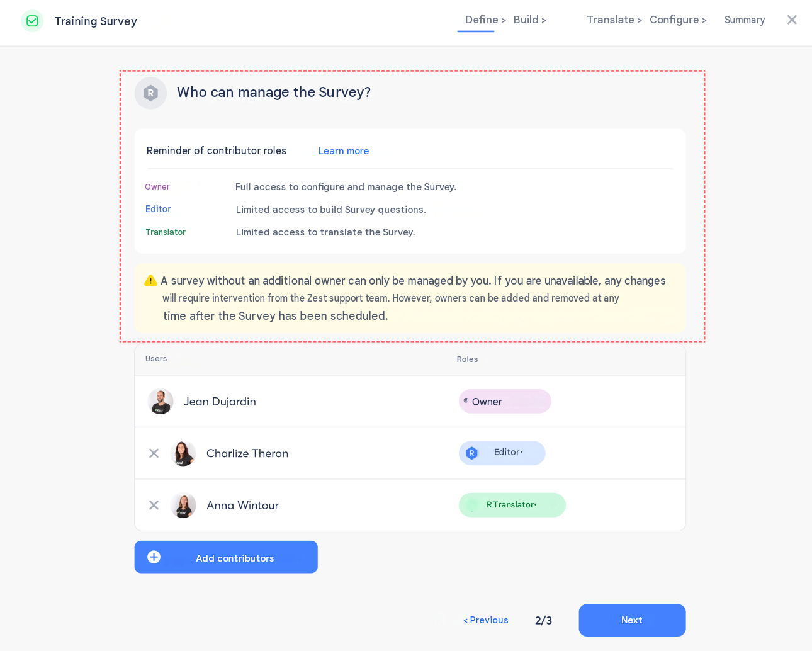
Task: Open the Translator role dropdown
Action: tap(512, 505)
